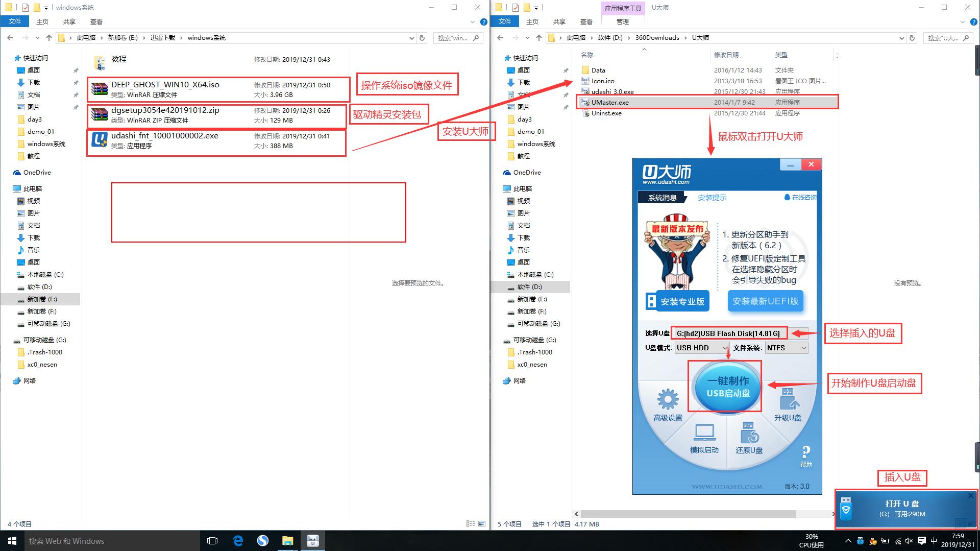This screenshot has height=551, width=980.
Task: Select DEEP_GHOST_WIN10_X64.iso file
Action: point(218,89)
